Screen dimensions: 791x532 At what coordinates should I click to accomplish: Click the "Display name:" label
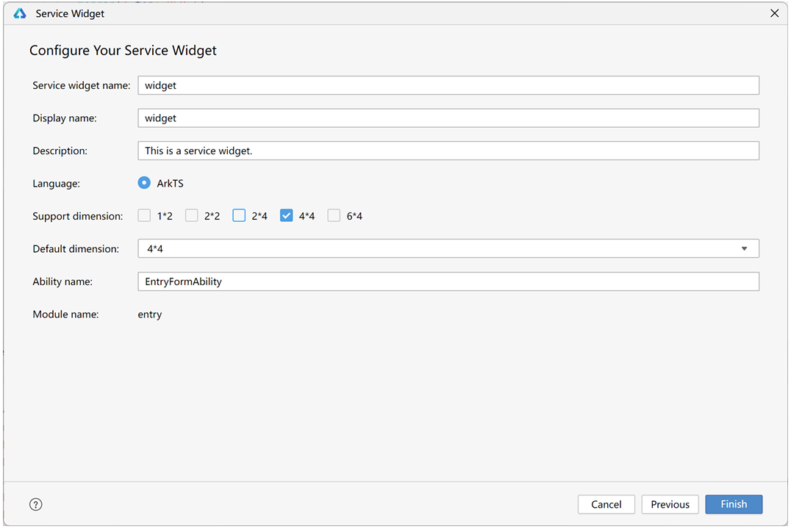pos(65,118)
